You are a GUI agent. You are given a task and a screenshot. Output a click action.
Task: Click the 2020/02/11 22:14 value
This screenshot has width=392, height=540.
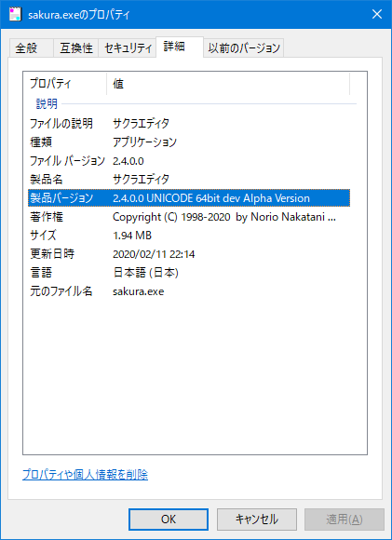pos(154,254)
